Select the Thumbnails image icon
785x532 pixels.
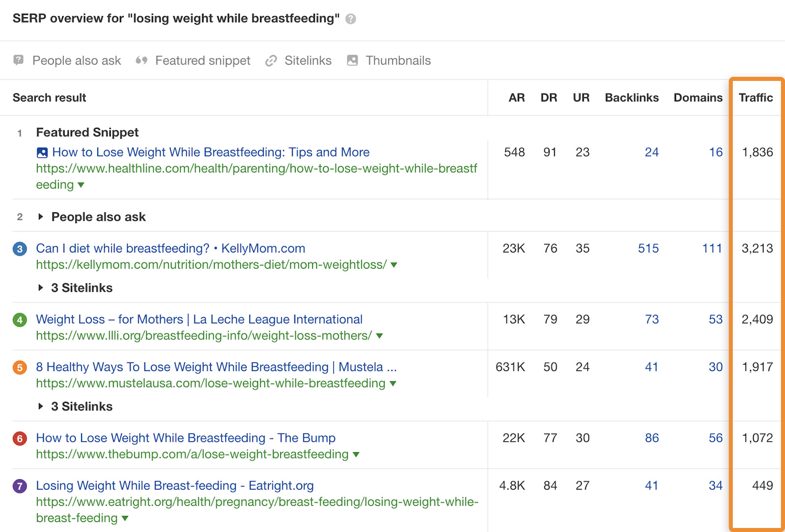352,60
